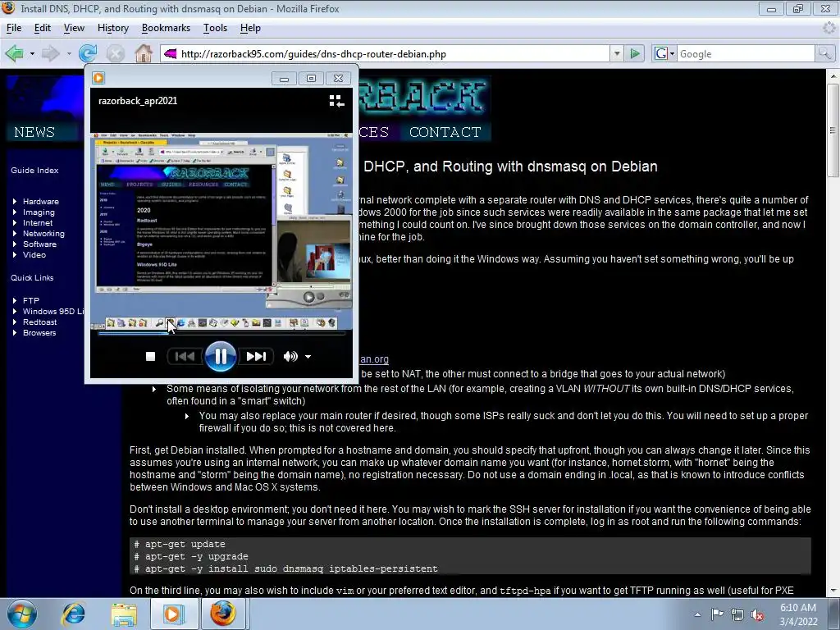This screenshot has height=630, width=840.
Task: Click the muted speaker tray icon
Action: click(x=757, y=614)
